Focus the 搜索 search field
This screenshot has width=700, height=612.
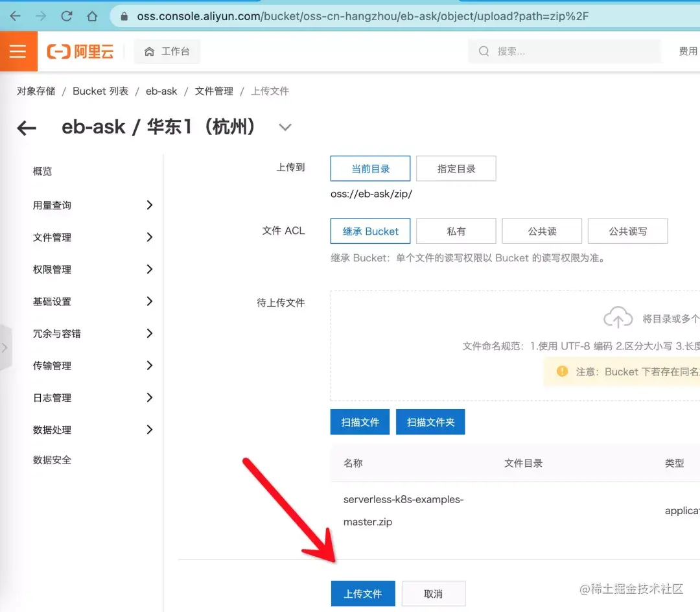(565, 51)
